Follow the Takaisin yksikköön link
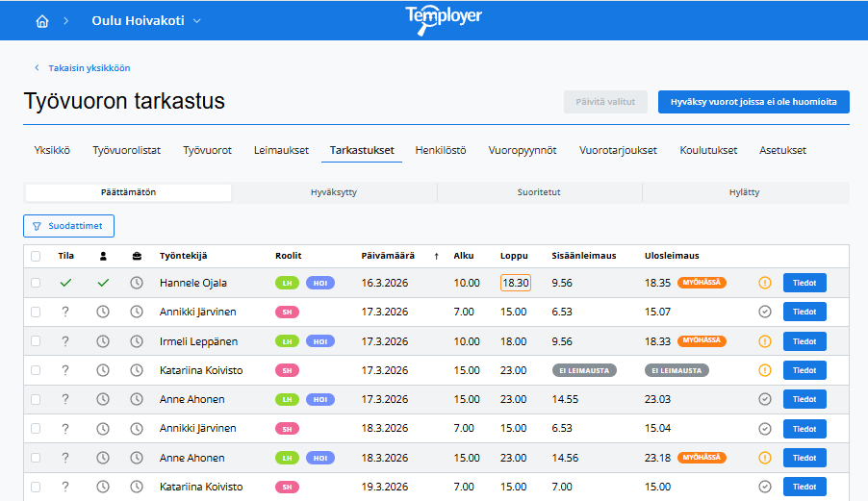Viewport: 868px width, 501px height. [83, 68]
